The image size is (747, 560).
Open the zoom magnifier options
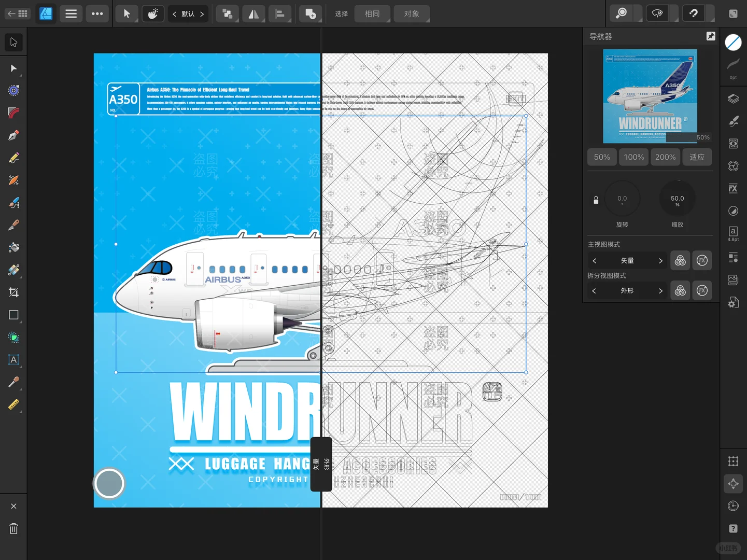[621, 13]
